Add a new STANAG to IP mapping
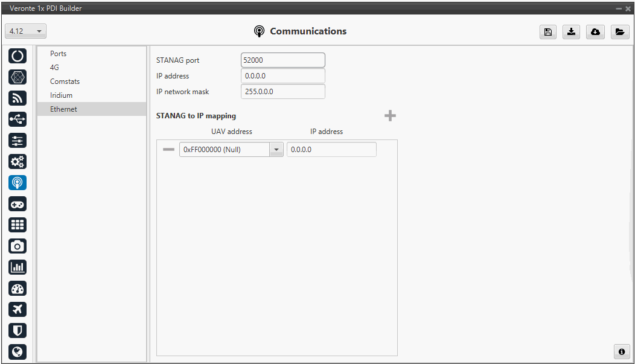Viewport: 635px width, 364px height. coord(390,116)
